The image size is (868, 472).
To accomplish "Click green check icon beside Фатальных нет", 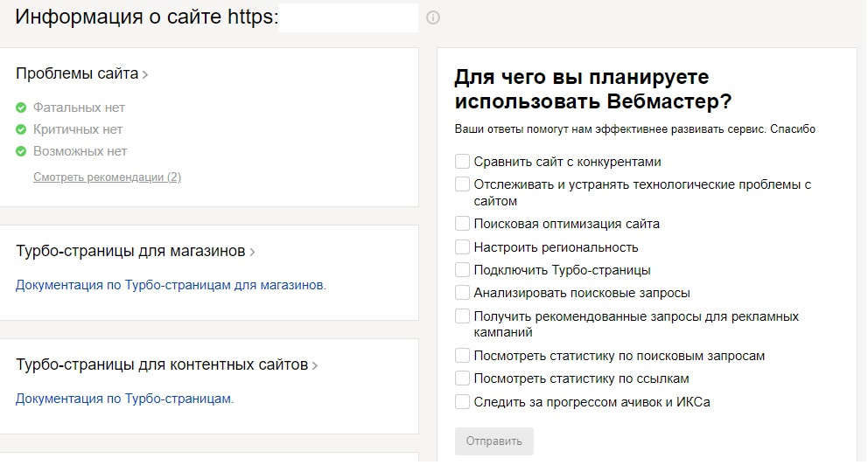I will 22,108.
